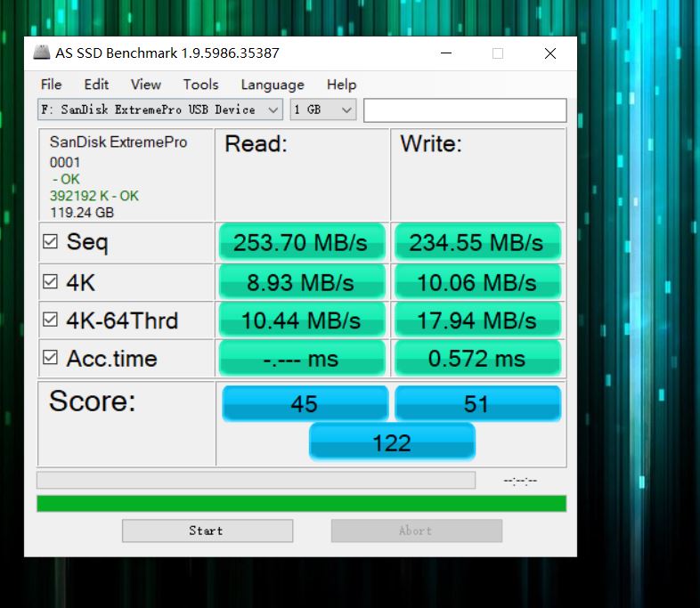Open the 1 GB test size dropdown
This screenshot has height=608, width=700.
pyautogui.click(x=323, y=109)
